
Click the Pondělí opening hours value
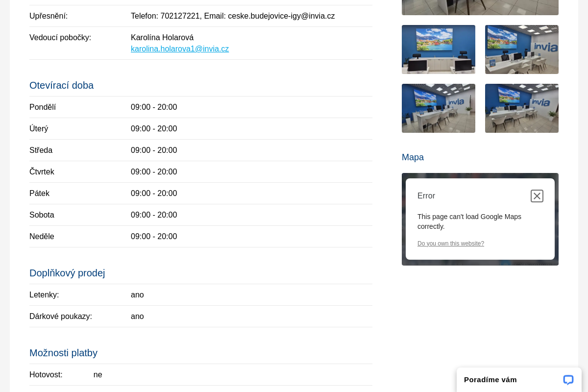coord(154,107)
